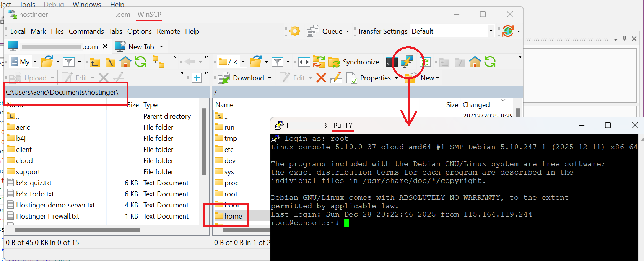Viewport: 644px width, 261px height.
Task: Open the Local menu
Action: click(x=18, y=31)
